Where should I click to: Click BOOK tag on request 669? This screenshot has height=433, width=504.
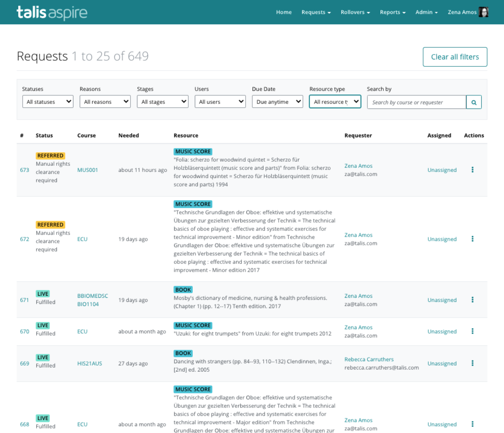pos(183,353)
